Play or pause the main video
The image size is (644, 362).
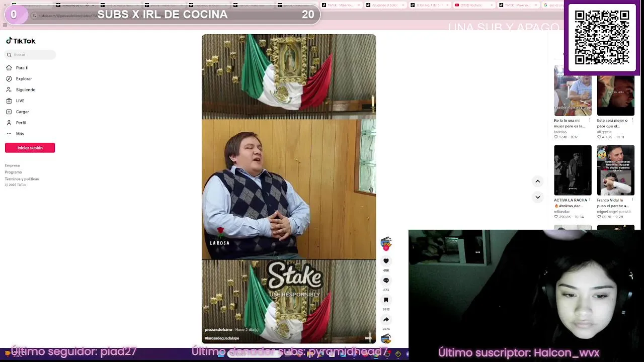288,189
